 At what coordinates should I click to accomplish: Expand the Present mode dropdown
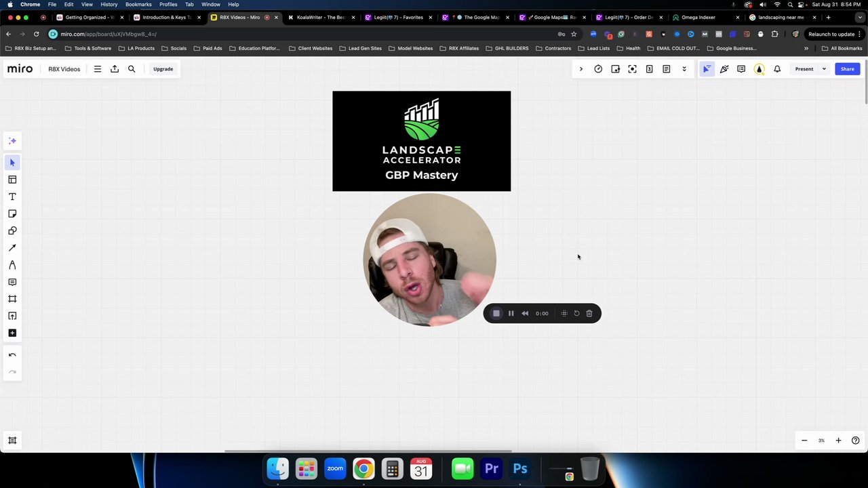tap(823, 68)
